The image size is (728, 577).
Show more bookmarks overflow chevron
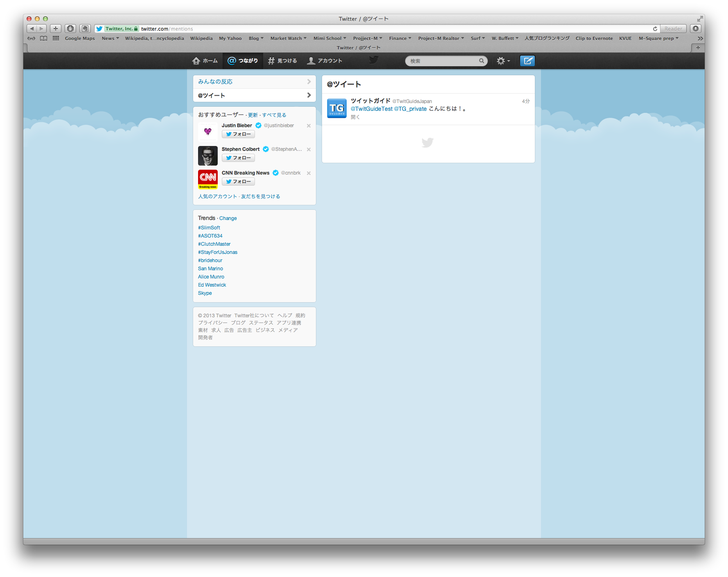(x=700, y=38)
